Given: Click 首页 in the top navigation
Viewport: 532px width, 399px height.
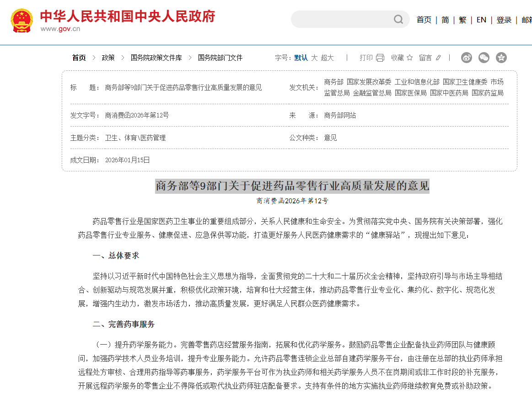Looking at the screenshot, I should tap(424, 20).
